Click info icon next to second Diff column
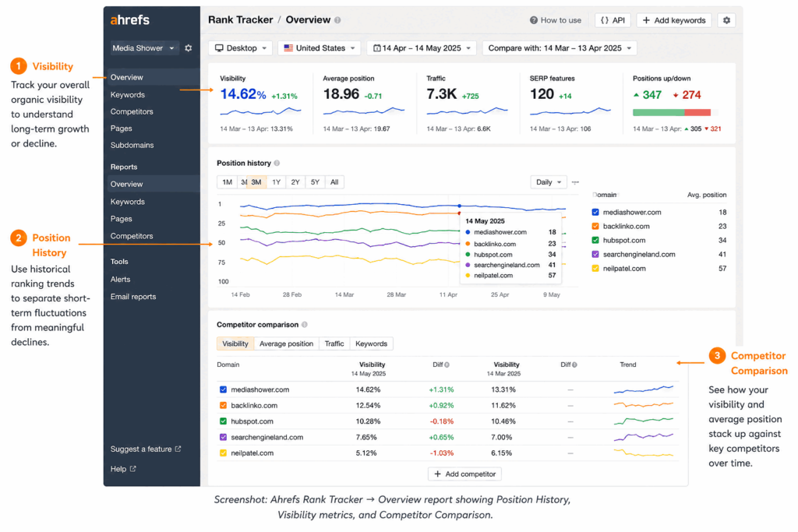The width and height of the screenshot is (798, 532). [x=574, y=365]
